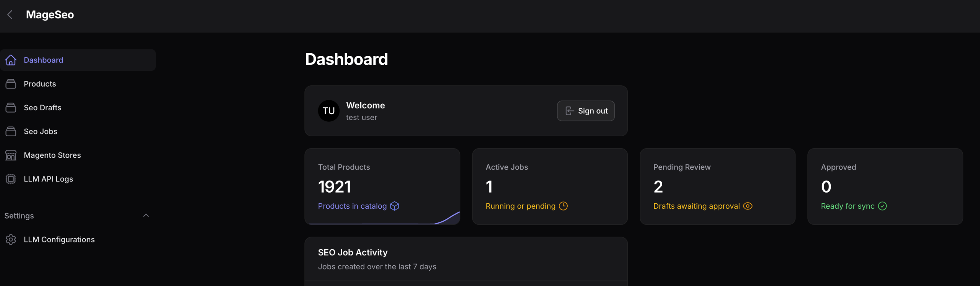The height and width of the screenshot is (286, 980).
Task: Click the Total Products trend sparkline
Action: tap(448, 219)
